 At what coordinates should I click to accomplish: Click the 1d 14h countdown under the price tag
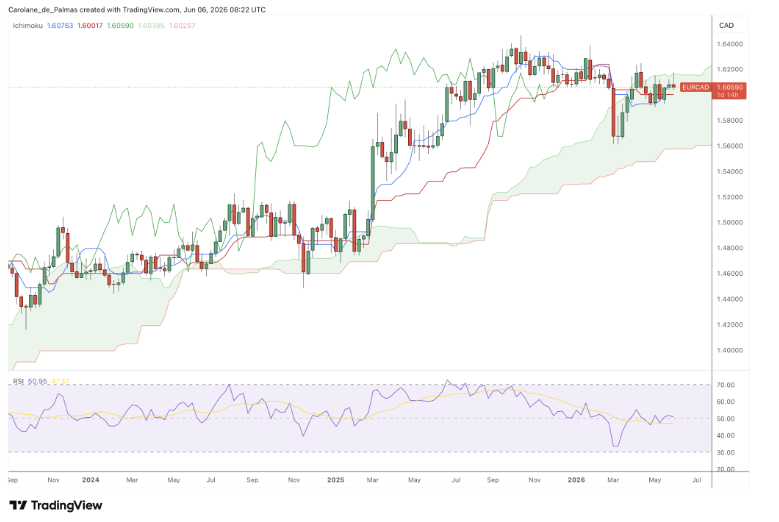tap(727, 95)
